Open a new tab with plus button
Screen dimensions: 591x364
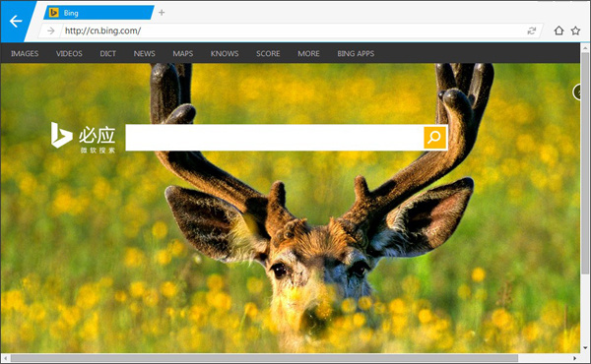point(162,13)
